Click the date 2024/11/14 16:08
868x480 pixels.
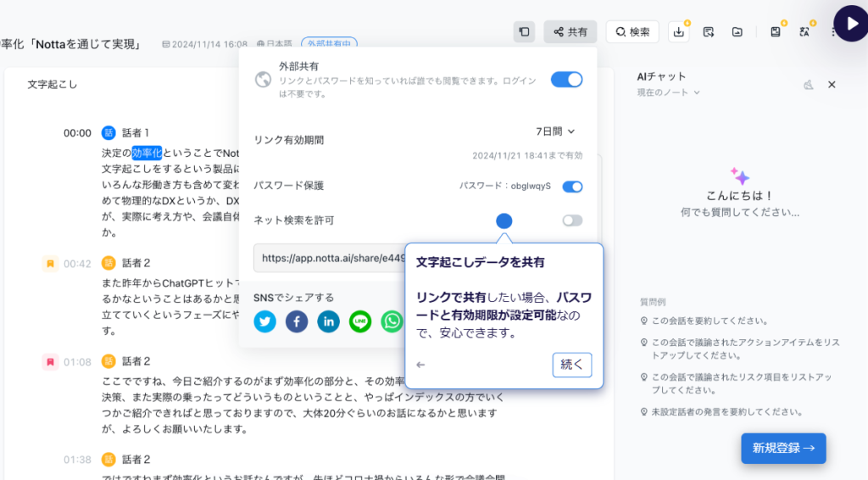209,44
